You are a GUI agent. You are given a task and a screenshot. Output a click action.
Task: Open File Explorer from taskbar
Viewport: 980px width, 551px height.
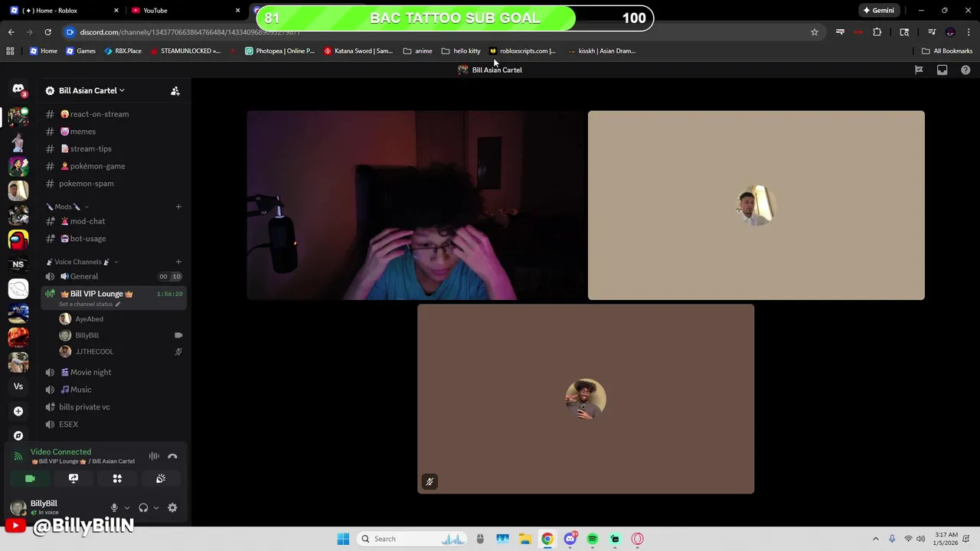524,539
